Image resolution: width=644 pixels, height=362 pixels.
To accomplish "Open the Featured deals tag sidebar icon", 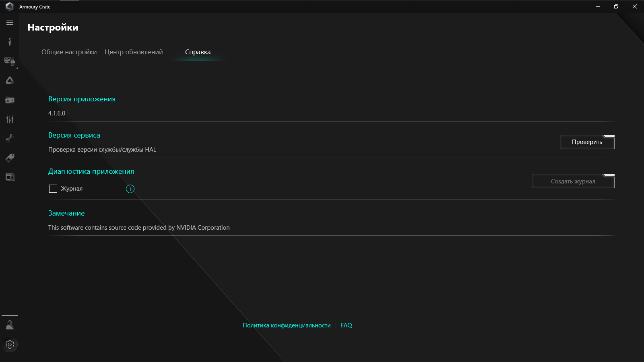I will [10, 158].
